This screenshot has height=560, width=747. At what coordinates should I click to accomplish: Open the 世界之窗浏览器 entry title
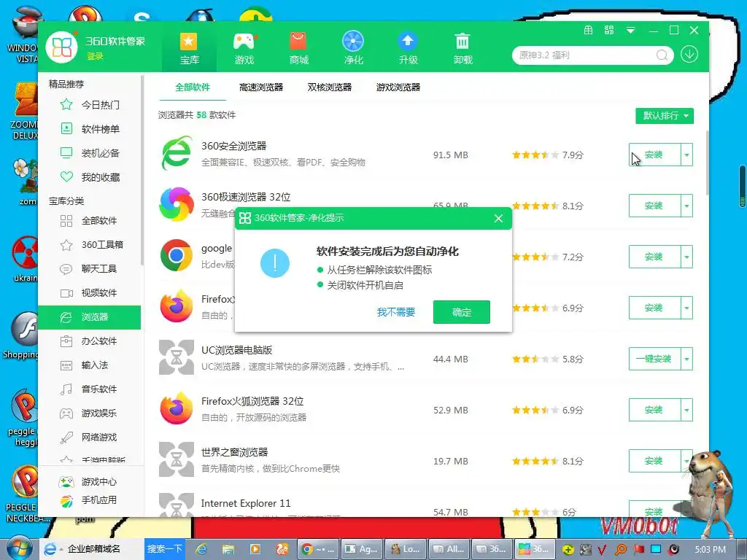click(234, 452)
